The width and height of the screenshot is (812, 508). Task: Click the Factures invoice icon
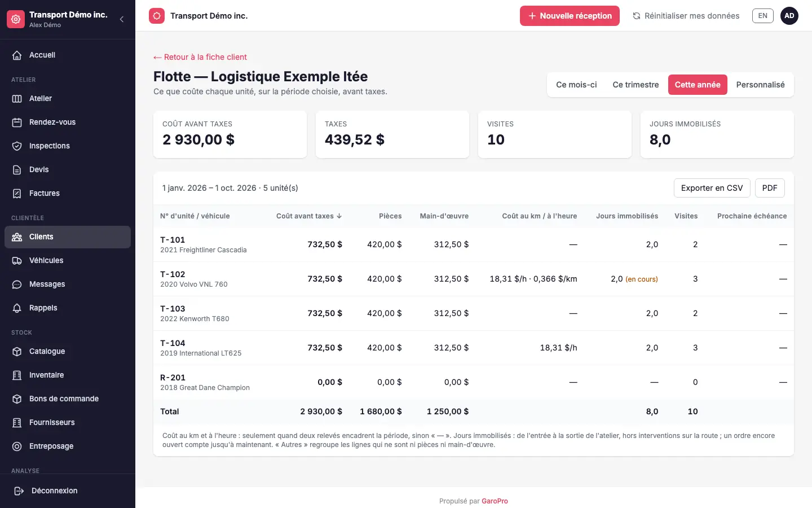tap(17, 194)
